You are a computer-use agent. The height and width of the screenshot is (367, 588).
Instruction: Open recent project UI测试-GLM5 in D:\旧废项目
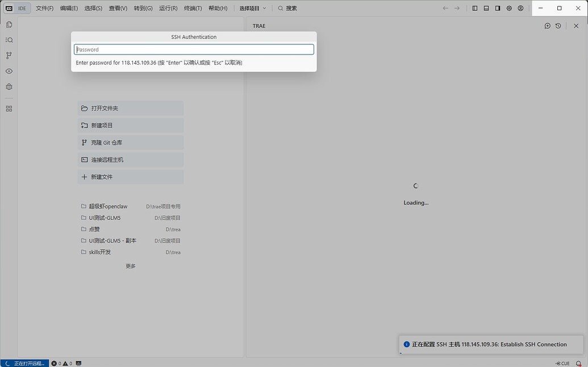pyautogui.click(x=131, y=218)
